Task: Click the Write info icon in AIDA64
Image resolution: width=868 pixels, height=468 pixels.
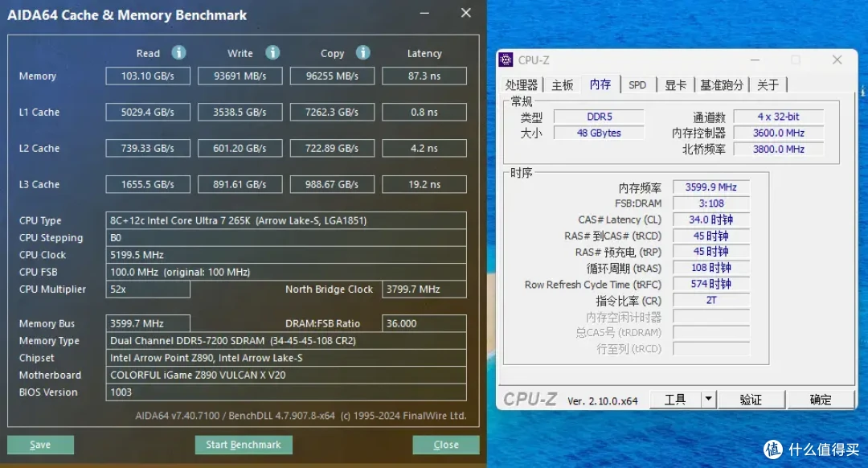Action: coord(272,52)
